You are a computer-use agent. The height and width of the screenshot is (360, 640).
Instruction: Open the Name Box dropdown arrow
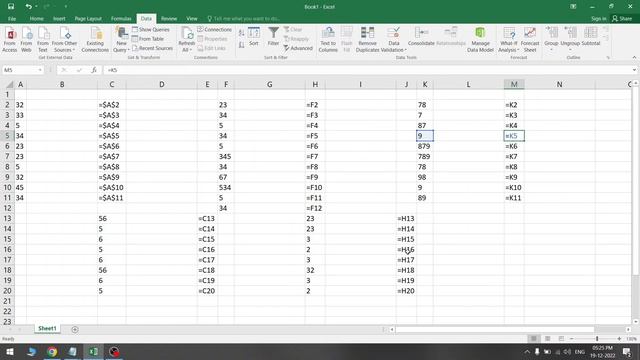point(40,70)
